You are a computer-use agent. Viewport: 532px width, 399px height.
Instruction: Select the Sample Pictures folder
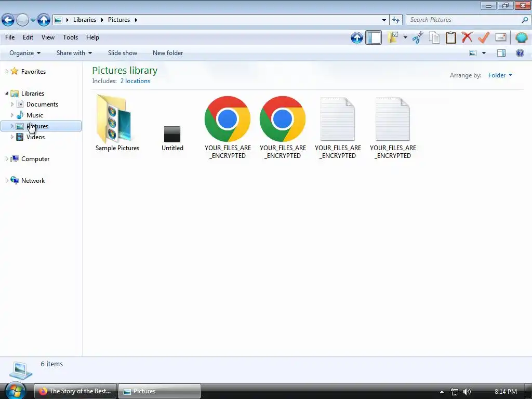(117, 123)
